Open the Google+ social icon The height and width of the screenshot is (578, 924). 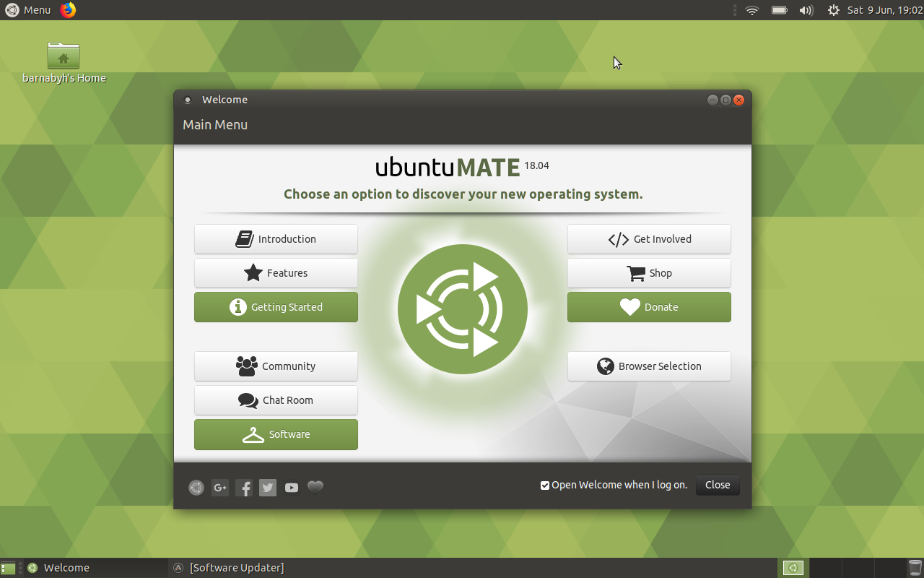tap(220, 488)
